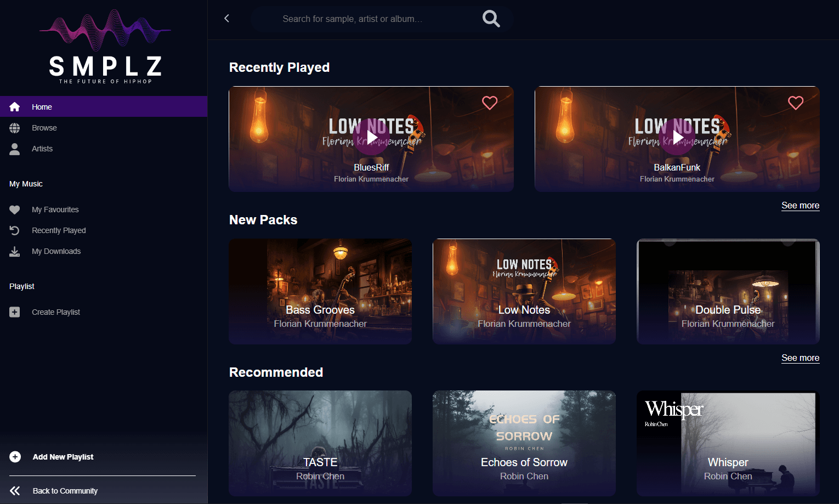This screenshot has height=504, width=839.
Task: Select Artists in the navigation menu
Action: click(x=42, y=148)
